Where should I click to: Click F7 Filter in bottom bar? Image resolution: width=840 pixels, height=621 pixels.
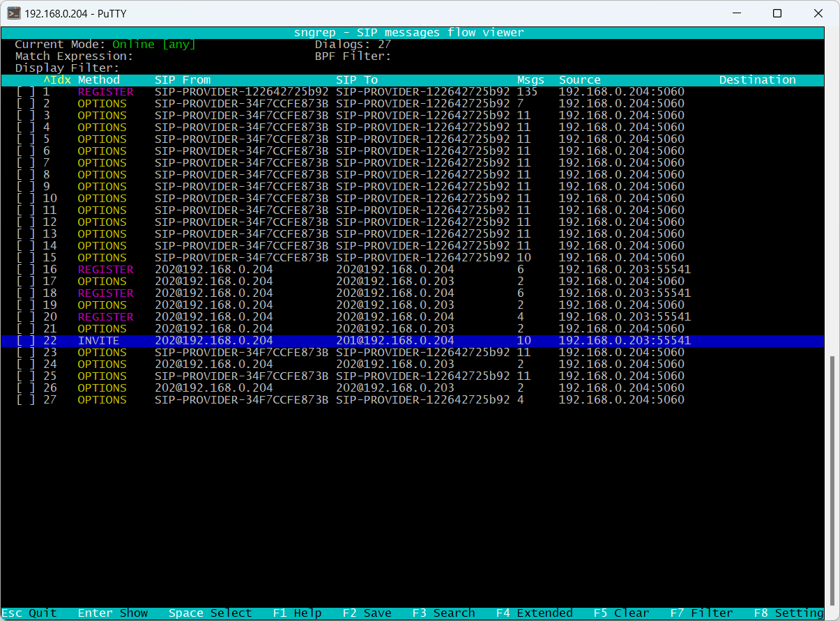point(701,613)
